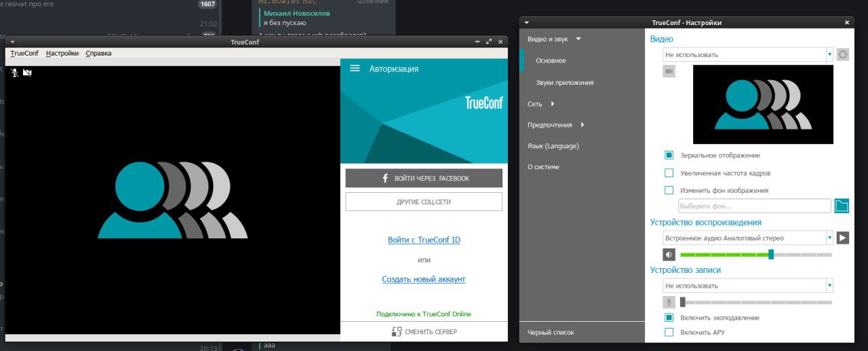Select Основное settings page
The image size is (868, 351).
pos(551,60)
